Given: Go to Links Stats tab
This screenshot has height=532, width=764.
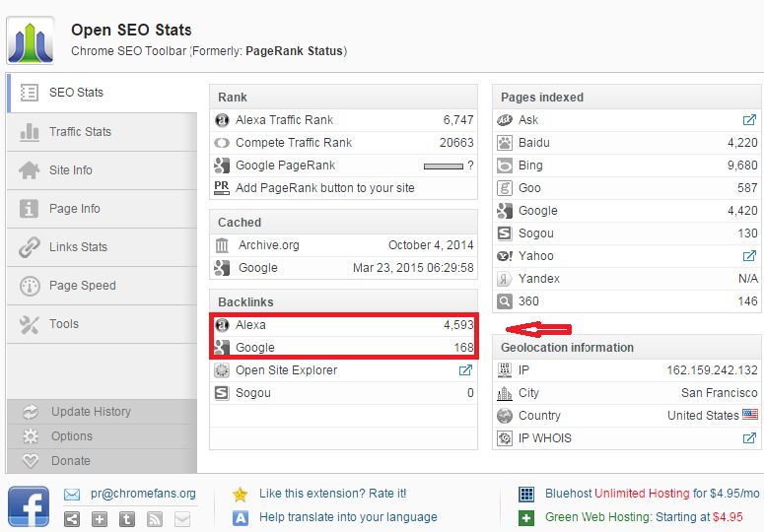Looking at the screenshot, I should (103, 247).
